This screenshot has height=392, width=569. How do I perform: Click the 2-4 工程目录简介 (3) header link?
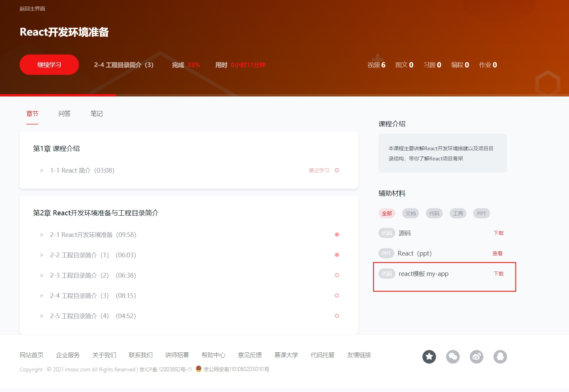tap(124, 65)
